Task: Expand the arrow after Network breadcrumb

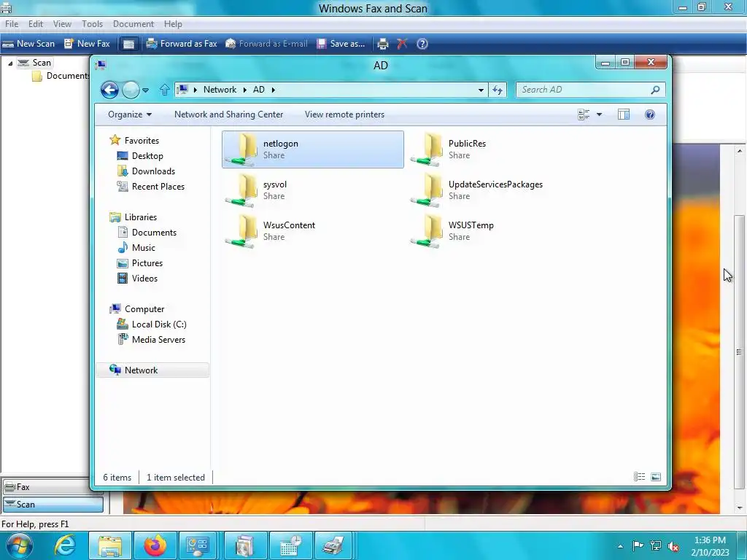Action: (245, 90)
